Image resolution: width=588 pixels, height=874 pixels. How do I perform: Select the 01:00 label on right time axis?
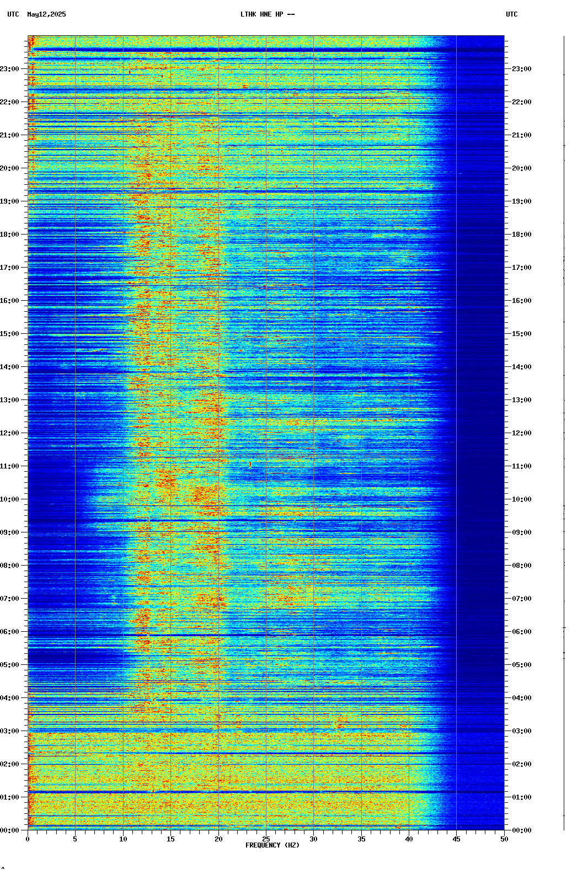pos(522,797)
